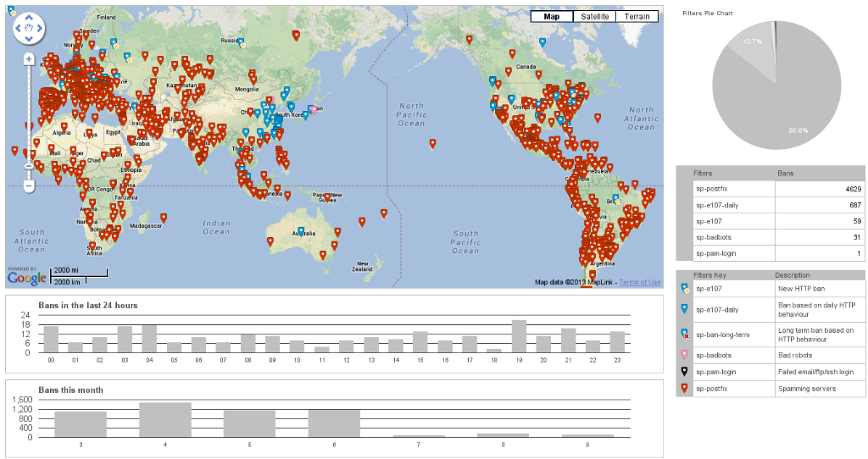The image size is (868, 459).
Task: Pan the map left with the left arrow
Action: 18,30
